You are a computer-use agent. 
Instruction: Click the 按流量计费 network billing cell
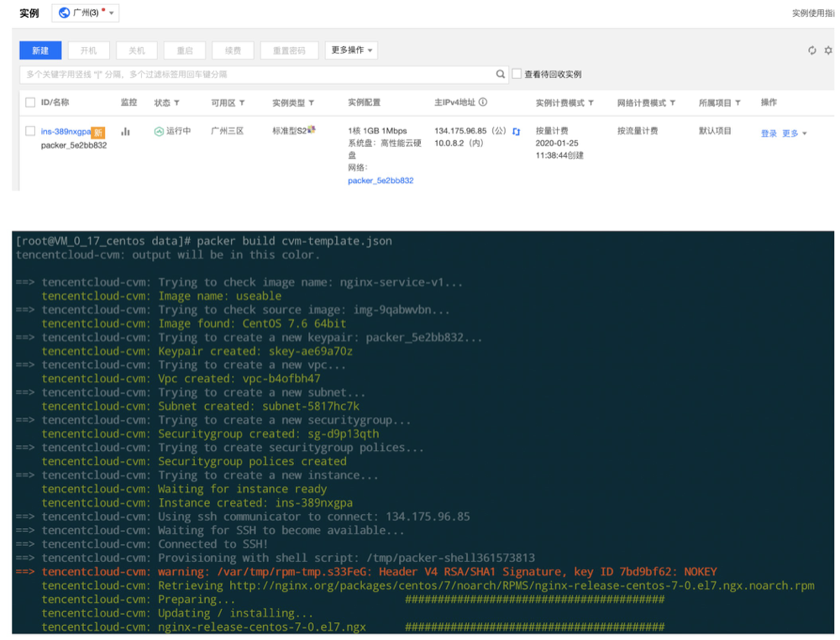pos(638,131)
